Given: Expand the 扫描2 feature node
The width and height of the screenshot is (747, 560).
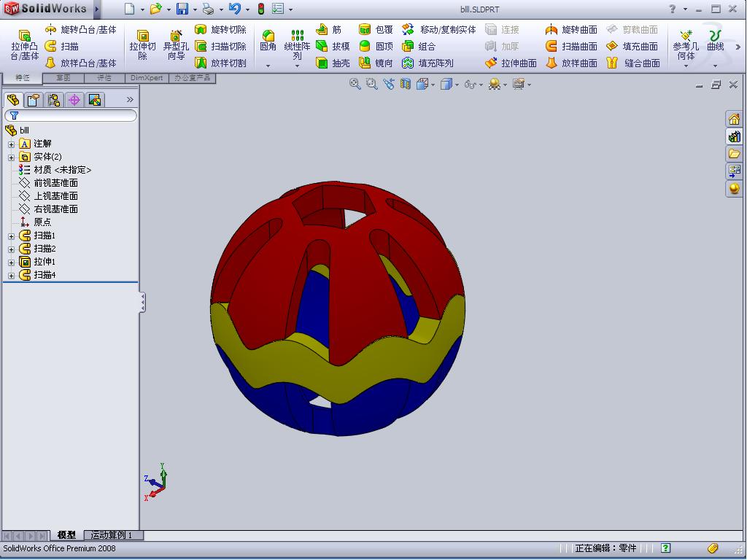Looking at the screenshot, I should [x=11, y=249].
